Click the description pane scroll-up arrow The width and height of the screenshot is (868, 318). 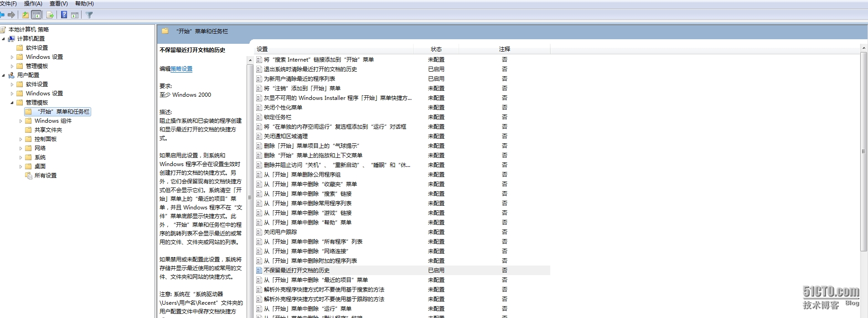click(x=250, y=60)
